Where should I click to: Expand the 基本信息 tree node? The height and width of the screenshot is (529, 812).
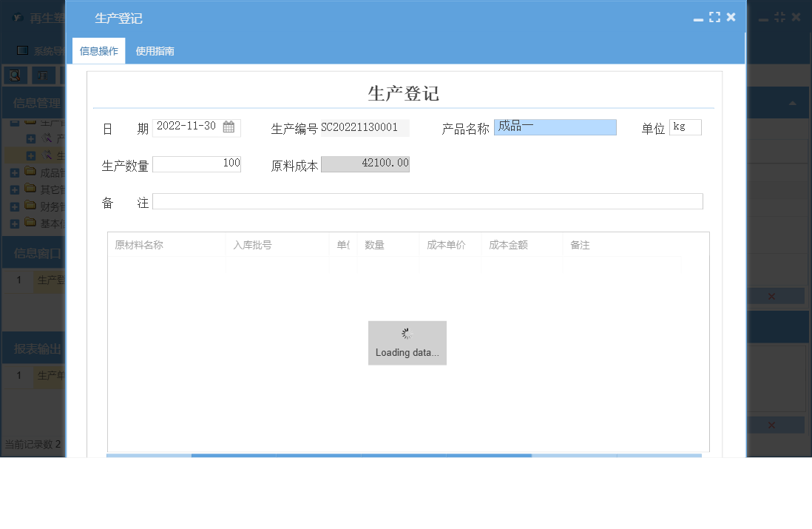[16, 222]
